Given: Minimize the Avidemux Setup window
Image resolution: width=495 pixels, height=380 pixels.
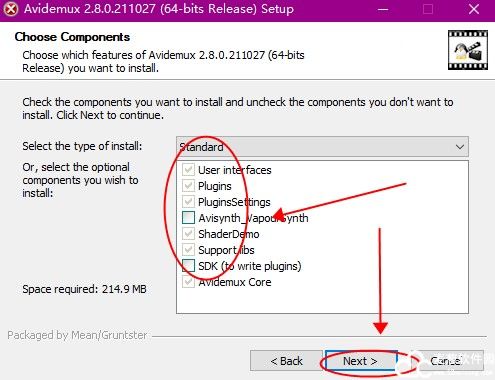Looking at the screenshot, I should tap(383, 9).
